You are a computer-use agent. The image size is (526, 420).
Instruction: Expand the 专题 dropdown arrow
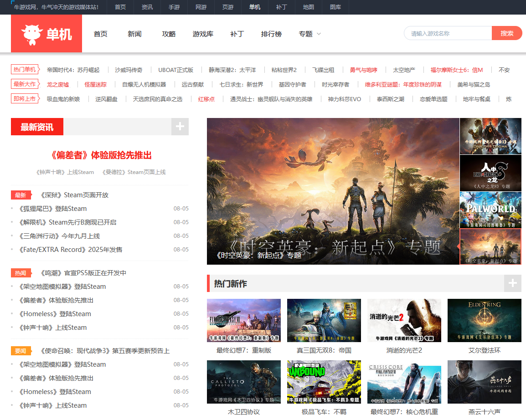[319, 34]
